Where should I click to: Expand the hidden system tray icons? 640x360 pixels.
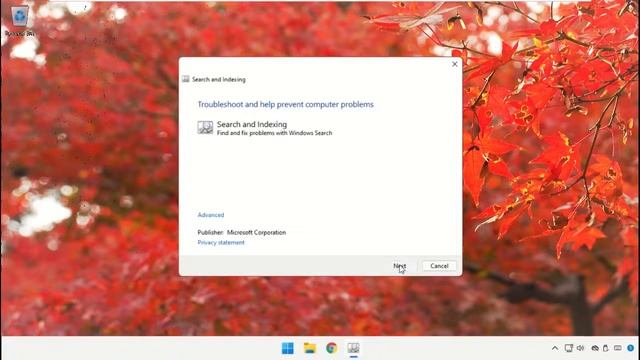555,348
